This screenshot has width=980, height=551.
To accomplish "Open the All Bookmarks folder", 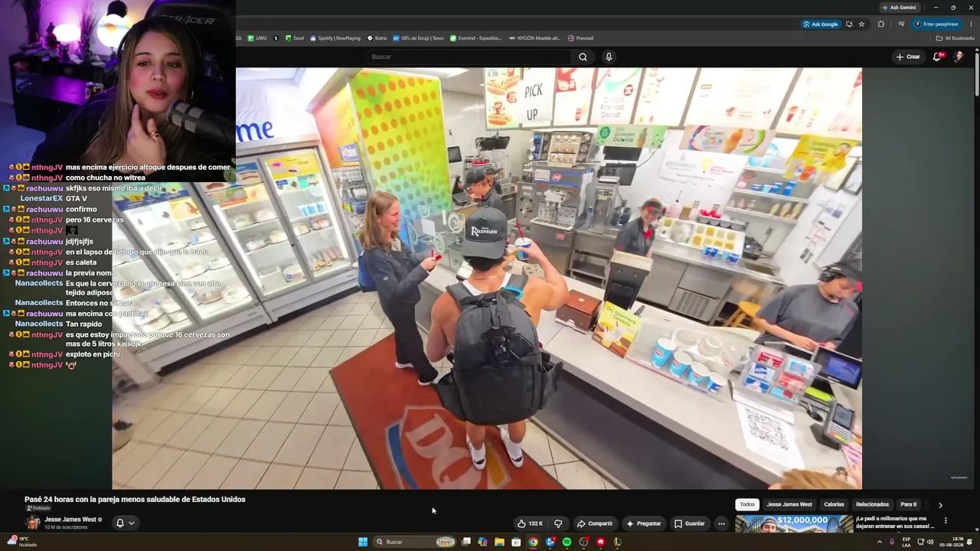I will click(955, 38).
